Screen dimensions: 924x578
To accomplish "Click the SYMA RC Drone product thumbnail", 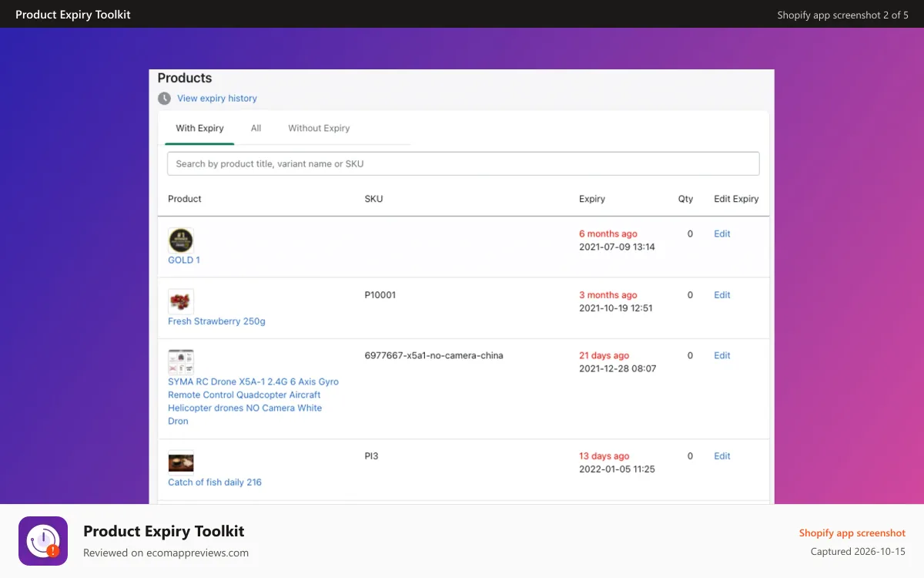I will 181,362.
